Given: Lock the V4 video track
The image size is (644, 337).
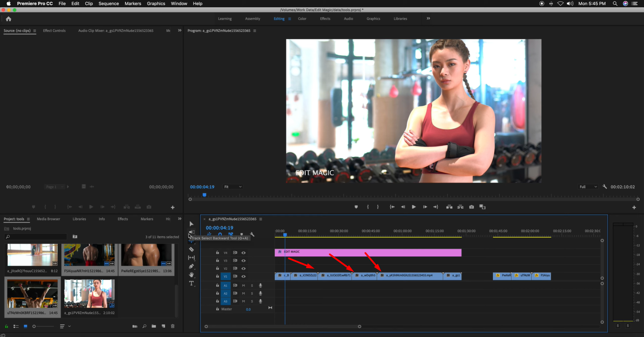Looking at the screenshot, I should pyautogui.click(x=217, y=252).
